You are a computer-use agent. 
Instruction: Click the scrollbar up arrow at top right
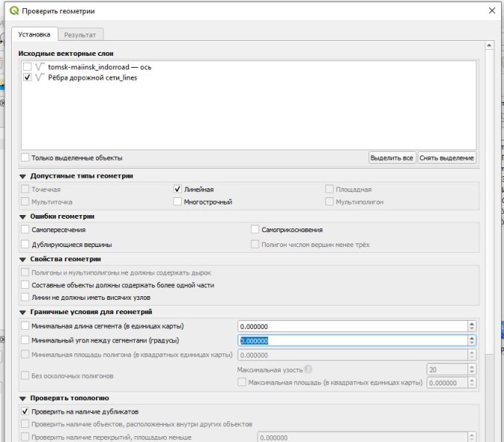[x=489, y=45]
